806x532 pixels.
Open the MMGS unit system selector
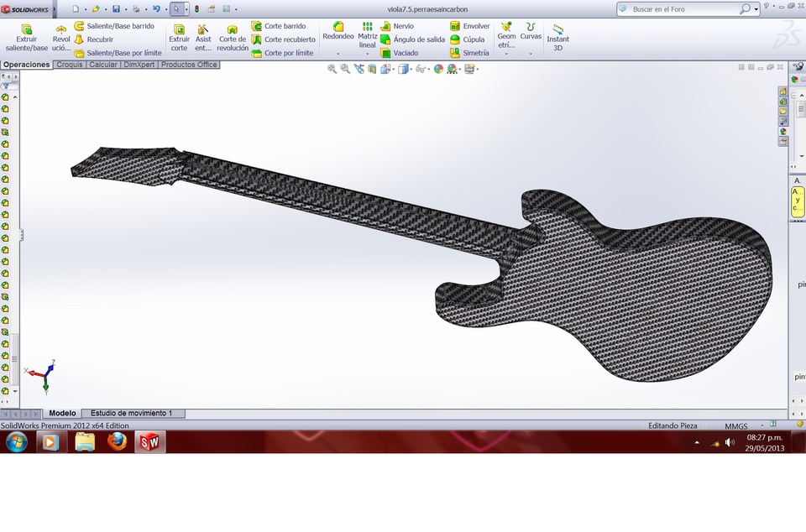click(736, 426)
